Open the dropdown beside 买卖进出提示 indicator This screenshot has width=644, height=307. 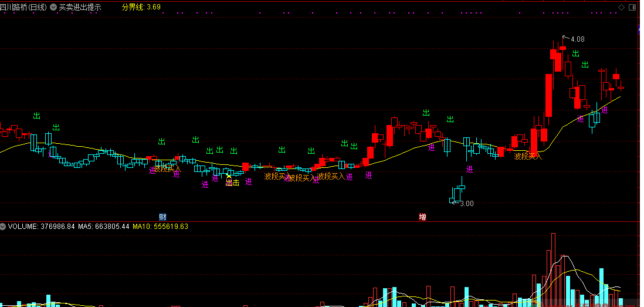pyautogui.click(x=53, y=7)
